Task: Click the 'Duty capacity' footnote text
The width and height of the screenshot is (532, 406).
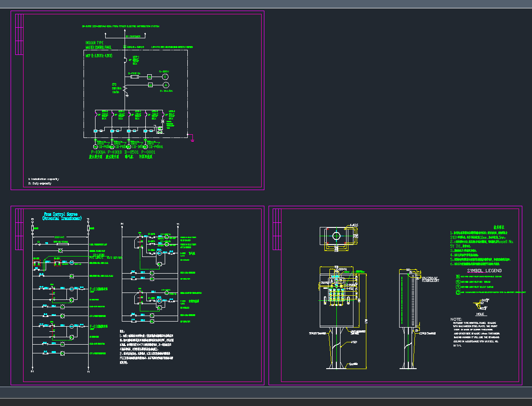Action: 41,184
